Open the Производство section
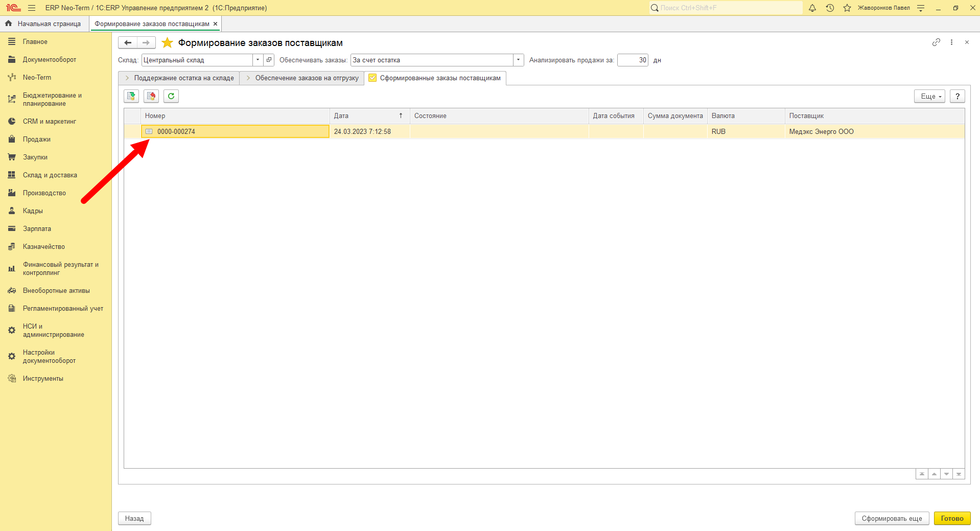980x531 pixels. coord(44,193)
